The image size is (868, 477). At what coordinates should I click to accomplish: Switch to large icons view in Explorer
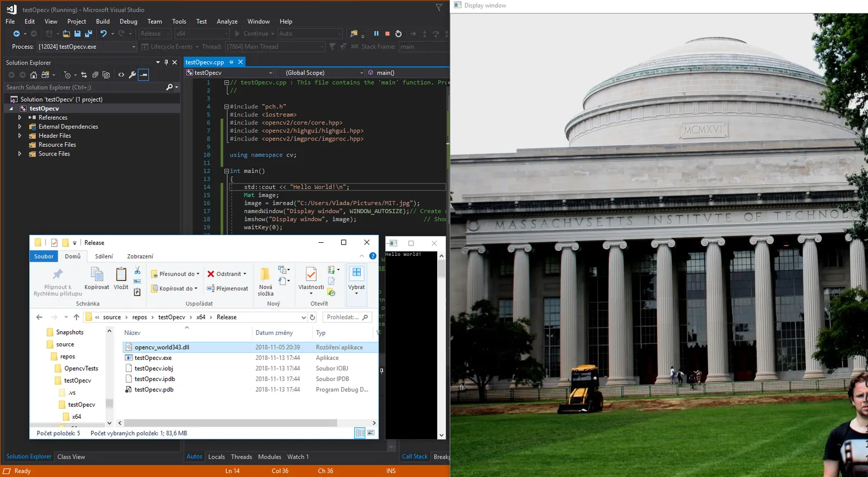click(x=371, y=433)
